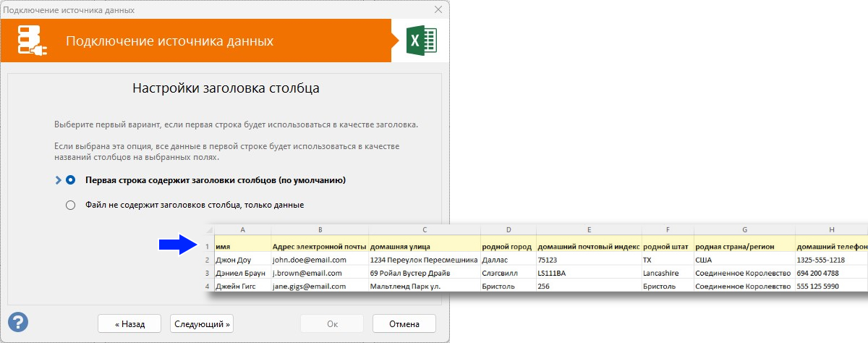
Task: Click cell 'Дэниел Браун'
Action: [x=242, y=274]
